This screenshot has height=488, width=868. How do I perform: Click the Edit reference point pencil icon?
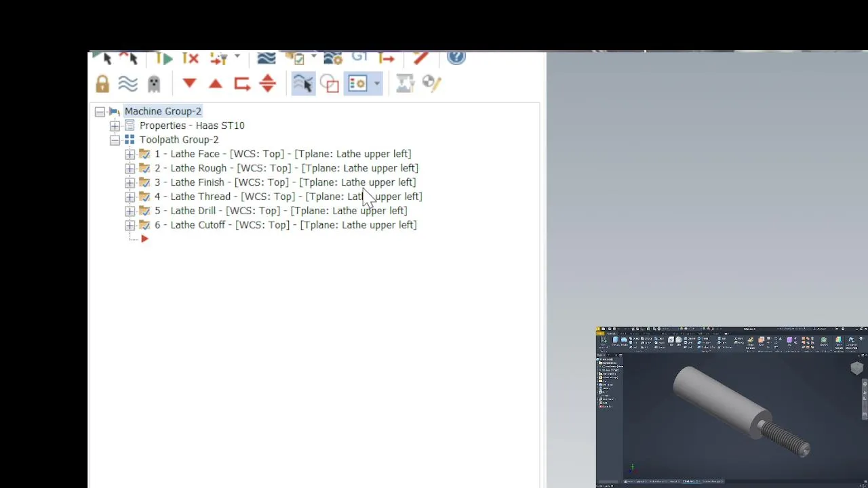pyautogui.click(x=432, y=84)
